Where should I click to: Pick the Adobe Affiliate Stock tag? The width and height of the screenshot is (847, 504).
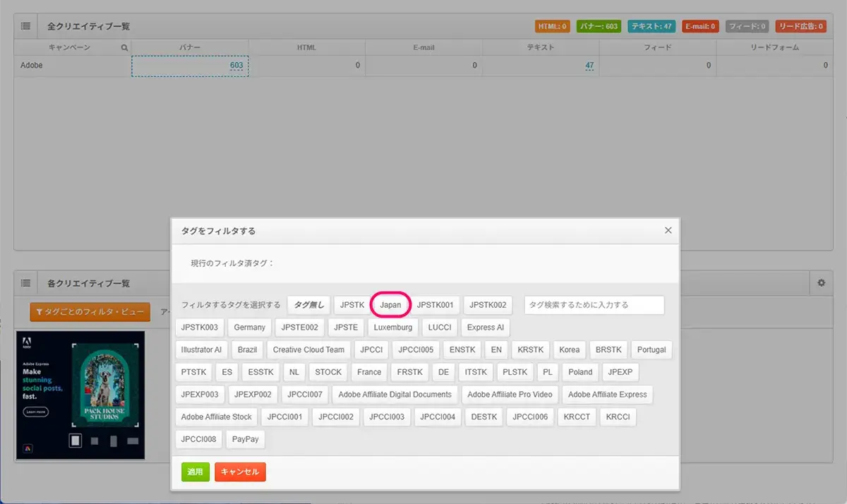[x=216, y=417]
